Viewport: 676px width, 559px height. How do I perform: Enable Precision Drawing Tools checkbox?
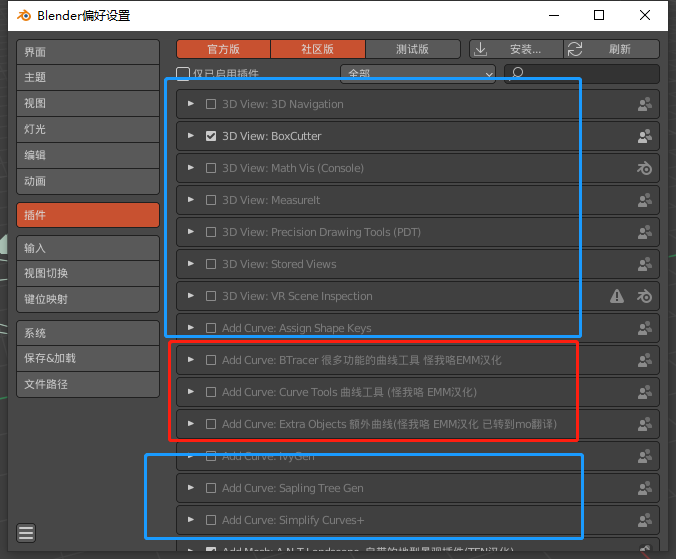pos(211,232)
